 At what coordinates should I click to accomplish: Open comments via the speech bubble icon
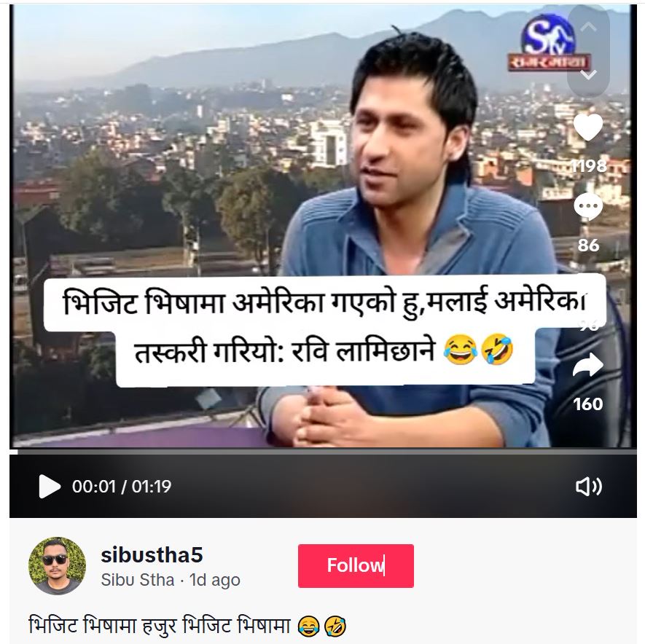click(588, 206)
